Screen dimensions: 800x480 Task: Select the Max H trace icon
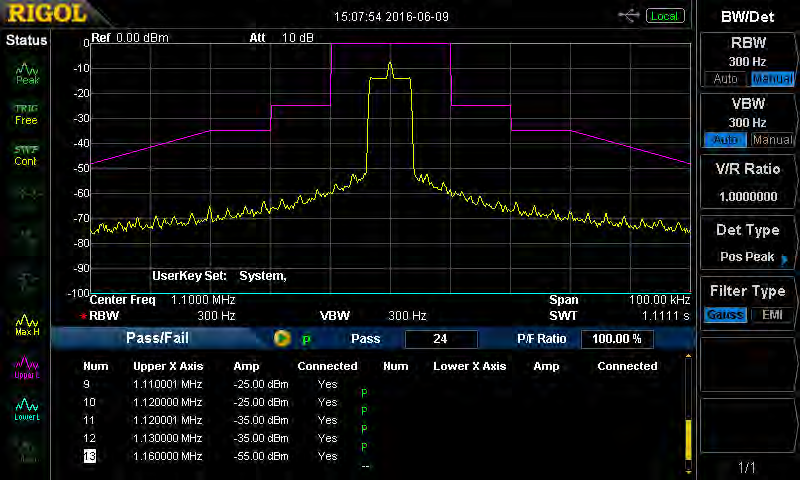[x=27, y=325]
